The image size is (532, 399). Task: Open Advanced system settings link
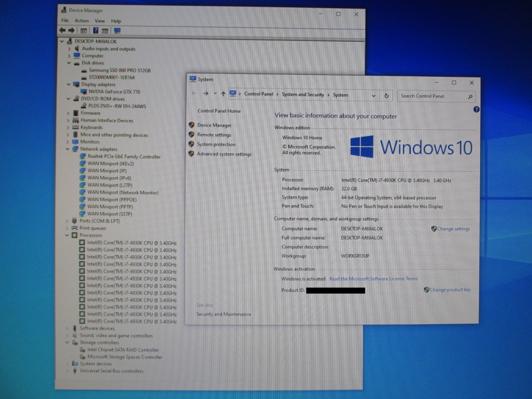tap(224, 154)
